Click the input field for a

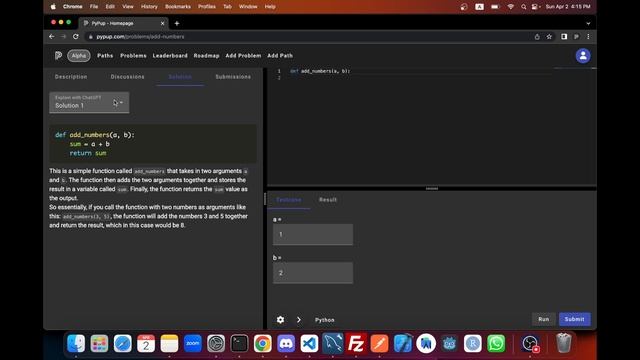pos(313,234)
